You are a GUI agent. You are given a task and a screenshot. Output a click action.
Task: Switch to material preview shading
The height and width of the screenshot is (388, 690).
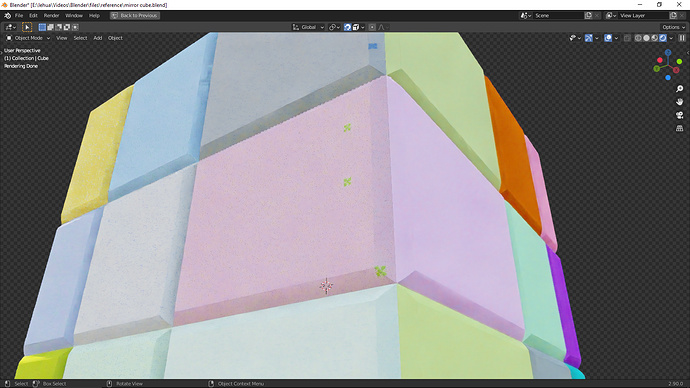[x=655, y=38]
